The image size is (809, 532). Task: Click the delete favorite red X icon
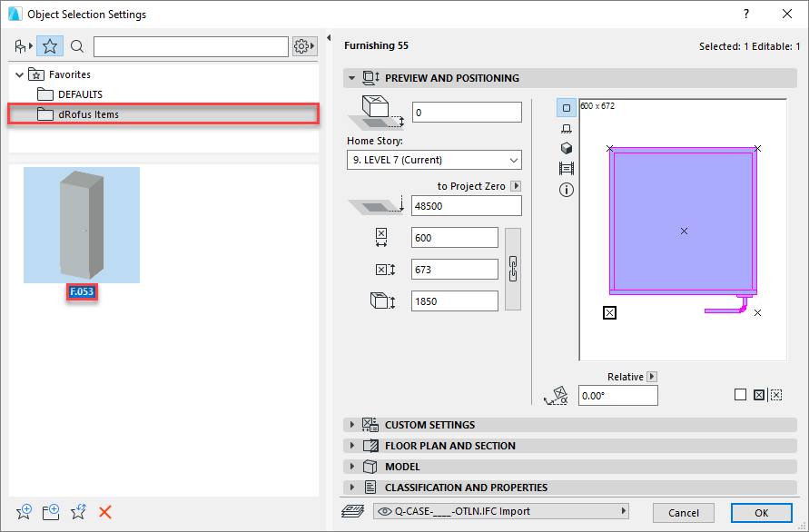pos(105,512)
